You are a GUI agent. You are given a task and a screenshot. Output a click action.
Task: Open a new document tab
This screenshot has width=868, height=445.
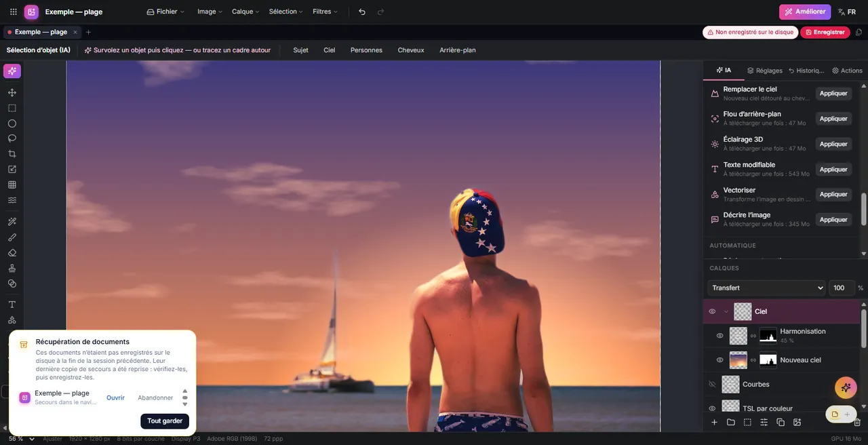88,32
